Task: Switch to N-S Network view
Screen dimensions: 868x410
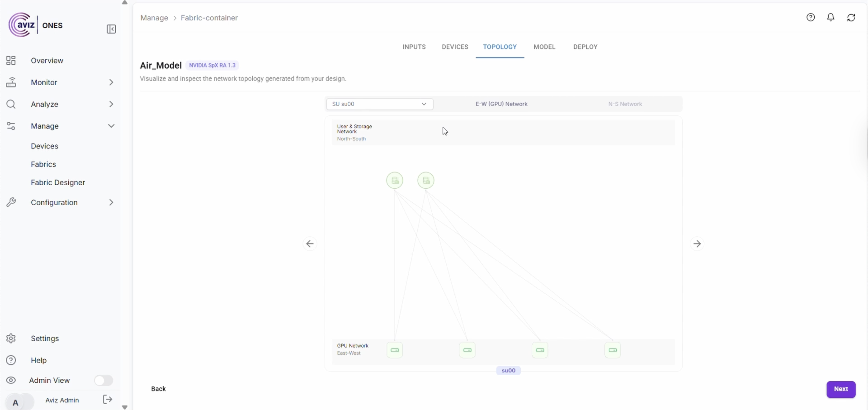Action: [x=625, y=104]
